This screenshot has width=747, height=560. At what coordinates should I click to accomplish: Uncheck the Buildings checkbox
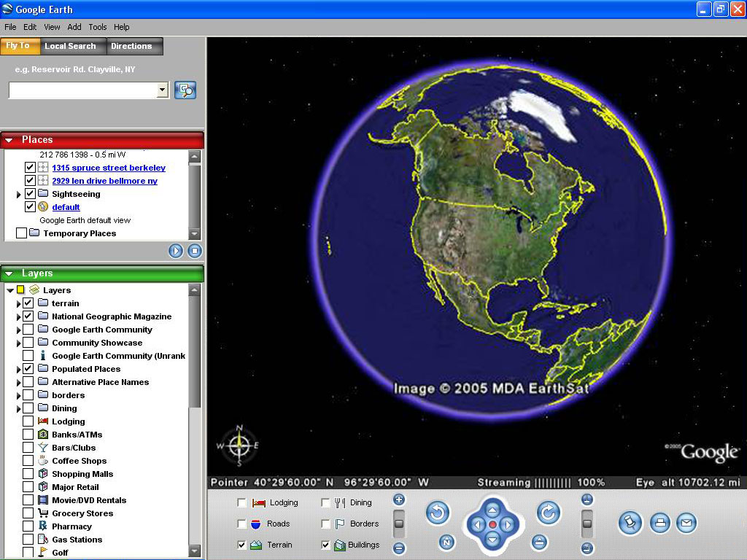click(x=325, y=545)
